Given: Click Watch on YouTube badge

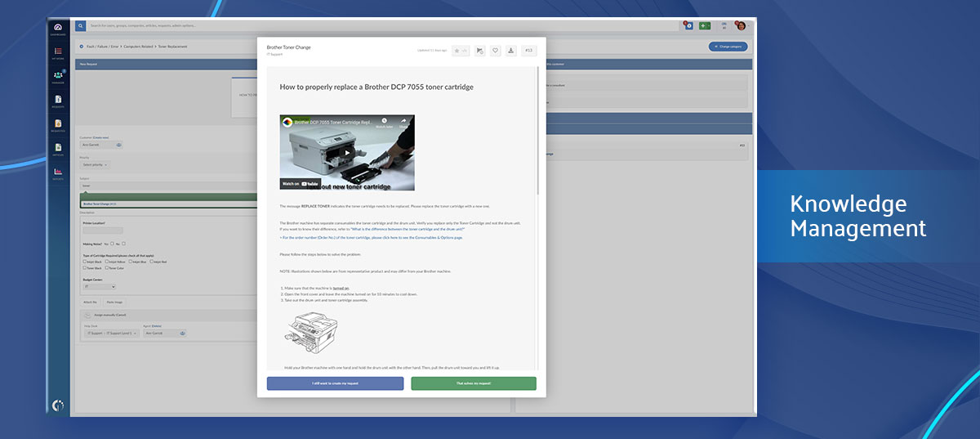Looking at the screenshot, I should coord(299,183).
